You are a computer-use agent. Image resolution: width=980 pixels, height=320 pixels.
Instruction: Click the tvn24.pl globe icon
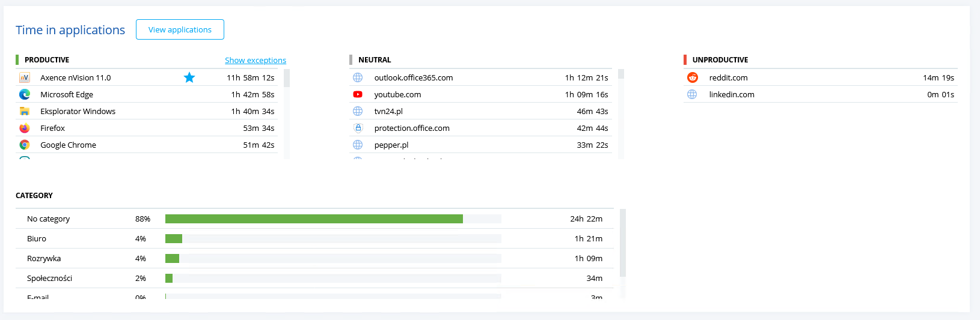click(358, 111)
